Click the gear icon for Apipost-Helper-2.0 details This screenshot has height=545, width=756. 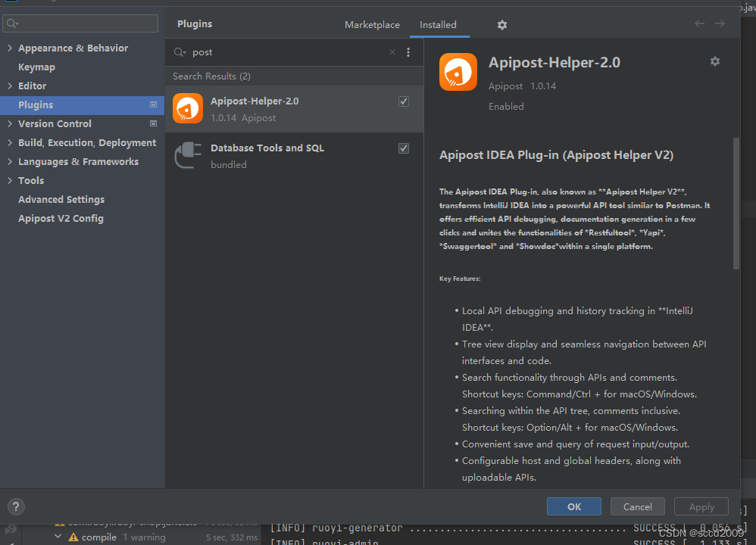[714, 61]
